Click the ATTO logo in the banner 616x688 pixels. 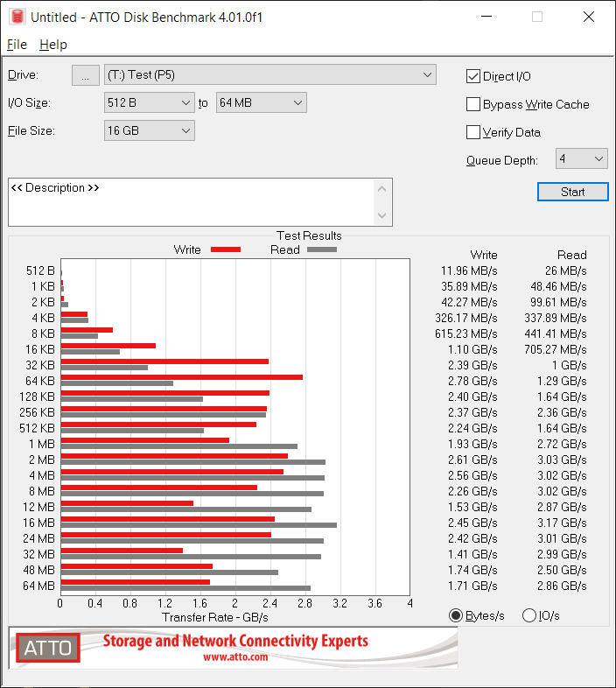pyautogui.click(x=48, y=648)
